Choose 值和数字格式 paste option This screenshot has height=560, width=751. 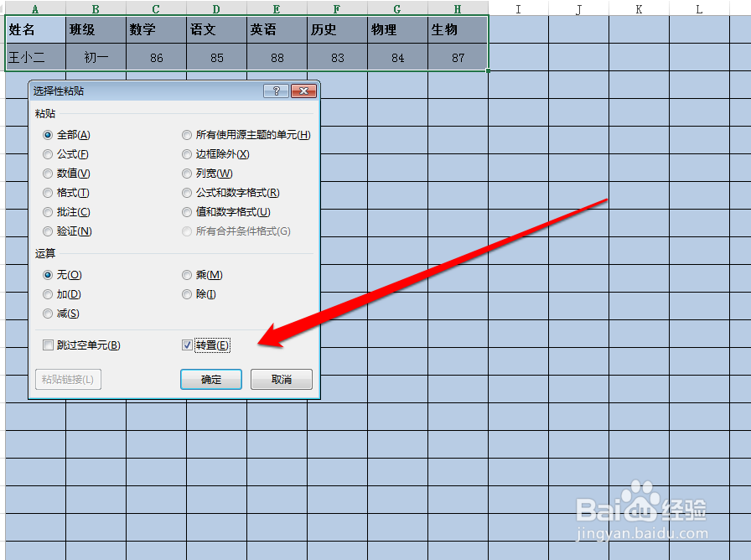coord(186,211)
